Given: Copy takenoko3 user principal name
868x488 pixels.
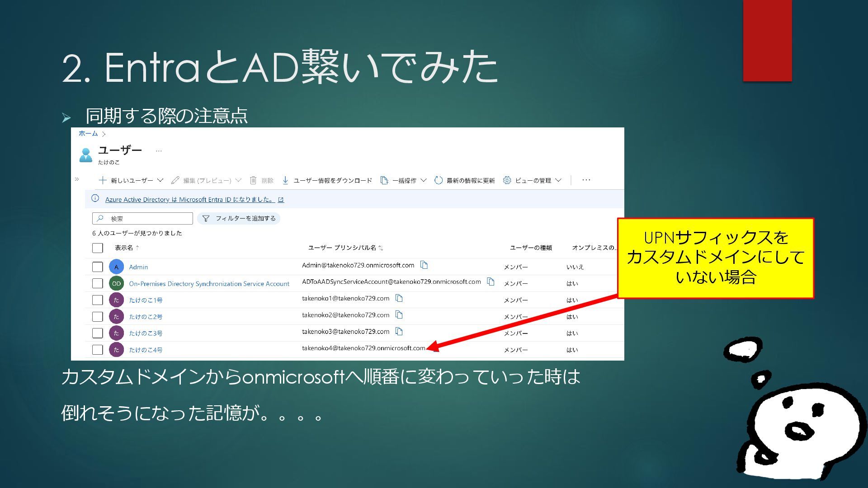Looking at the screenshot, I should click(x=399, y=331).
